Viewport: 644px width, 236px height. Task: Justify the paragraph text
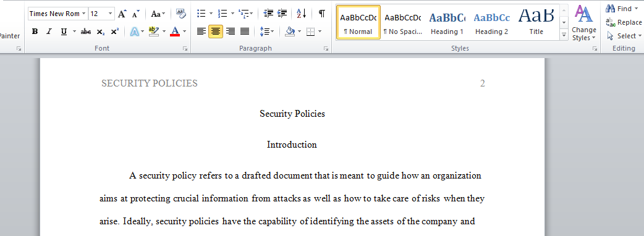click(x=245, y=31)
